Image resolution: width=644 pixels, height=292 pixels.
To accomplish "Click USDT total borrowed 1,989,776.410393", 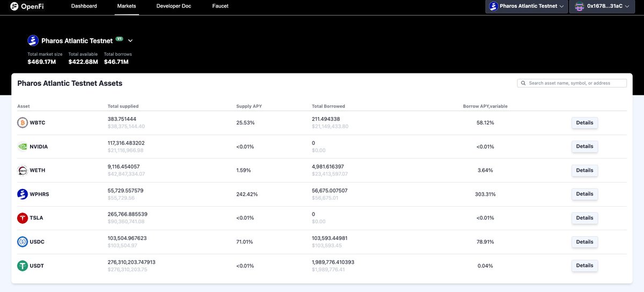I will (x=333, y=262).
